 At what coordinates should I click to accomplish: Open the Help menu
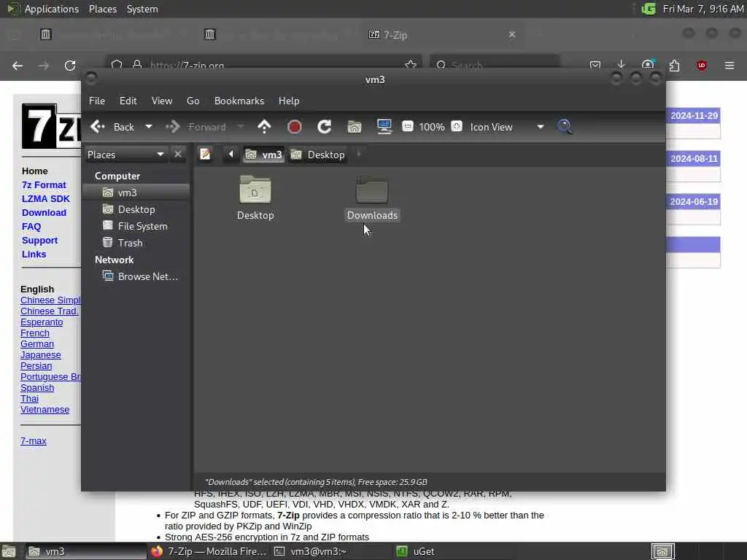tap(289, 101)
